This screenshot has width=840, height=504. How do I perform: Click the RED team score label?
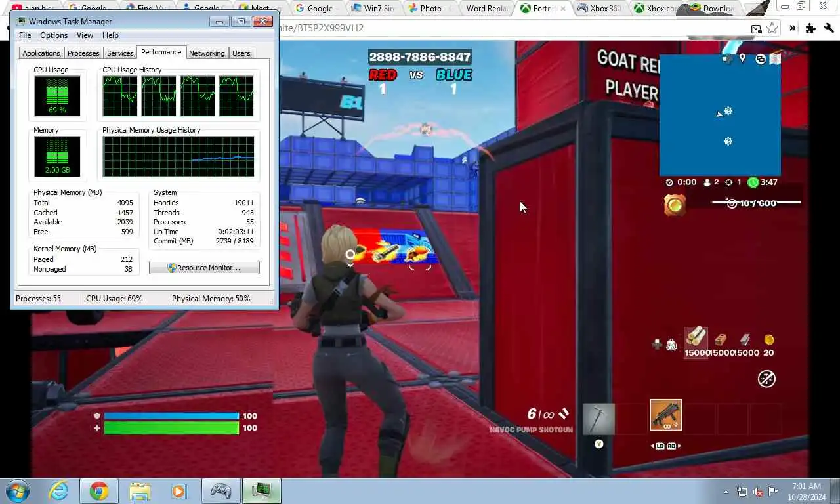pos(383,75)
